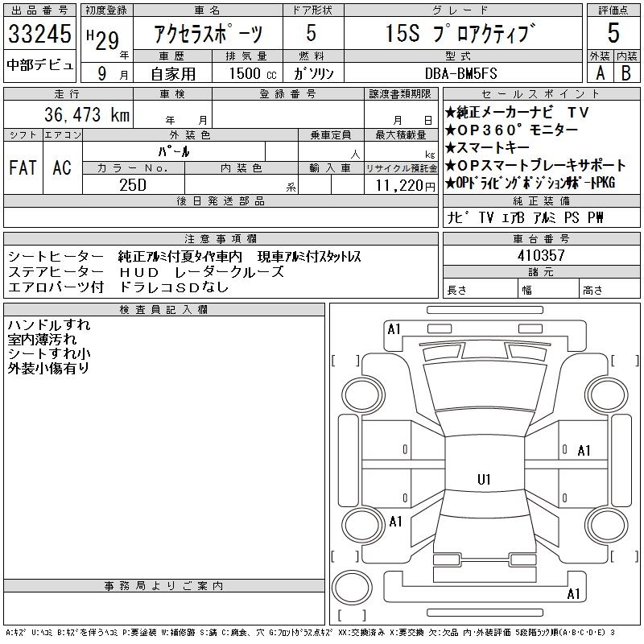This screenshot has height=644, width=644.
Task: Select interior grade B under 内装
Action: pyautogui.click(x=626, y=73)
